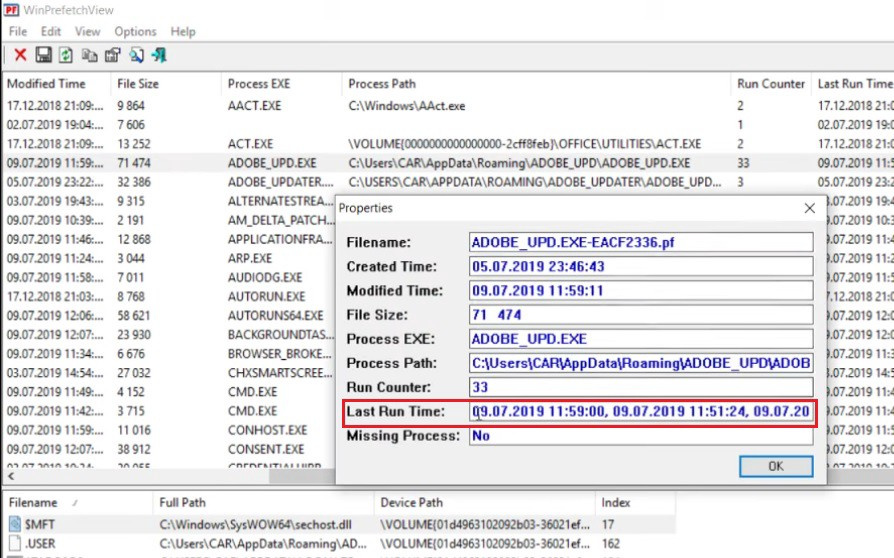Click the $MFT file icon in lower pane

(15, 523)
